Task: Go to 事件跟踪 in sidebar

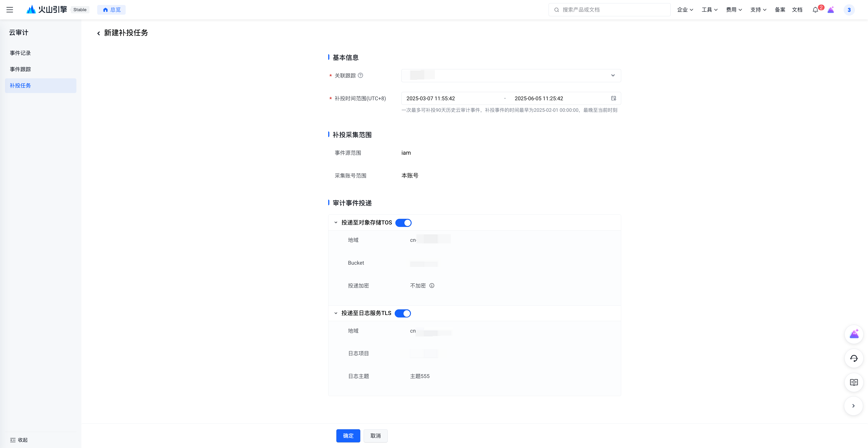Action: pyautogui.click(x=20, y=69)
